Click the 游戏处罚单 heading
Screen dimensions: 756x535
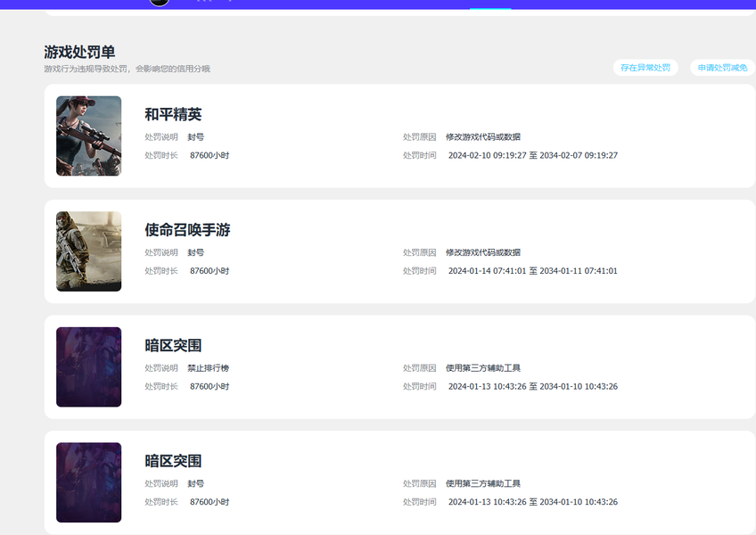79,52
